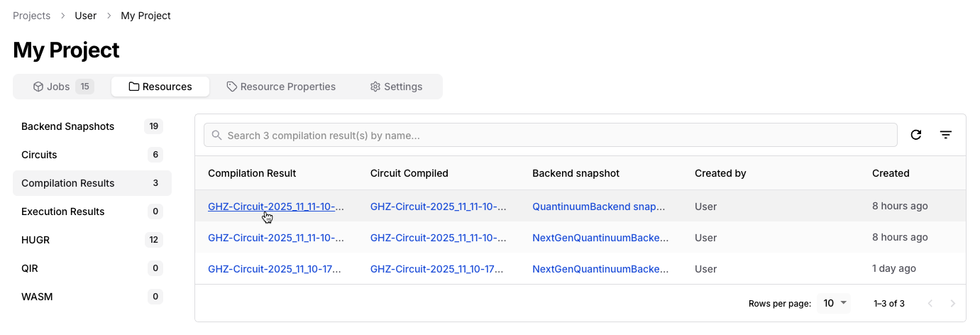Click the magnifier search icon

click(x=216, y=135)
